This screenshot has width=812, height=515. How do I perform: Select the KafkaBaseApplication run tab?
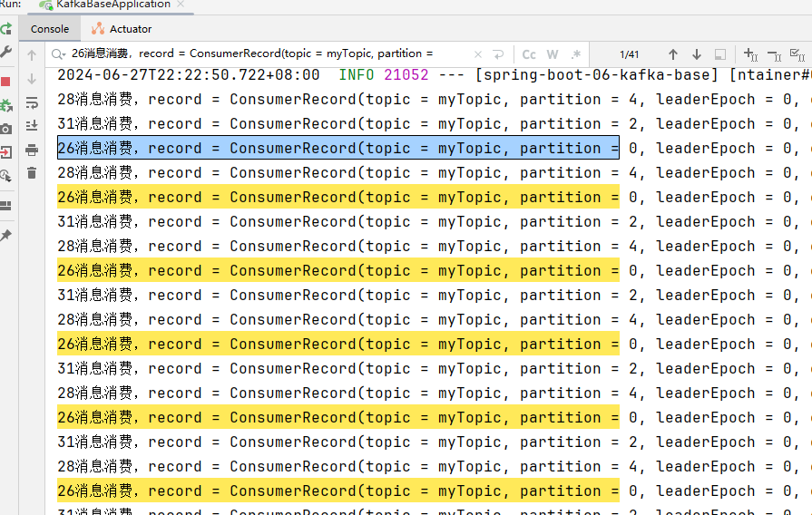coord(113,5)
